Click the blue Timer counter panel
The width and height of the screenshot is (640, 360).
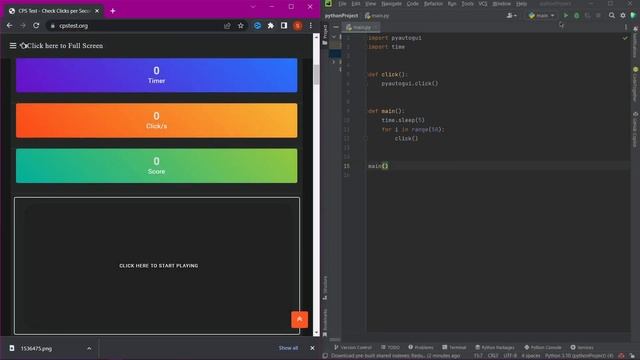pyautogui.click(x=157, y=75)
